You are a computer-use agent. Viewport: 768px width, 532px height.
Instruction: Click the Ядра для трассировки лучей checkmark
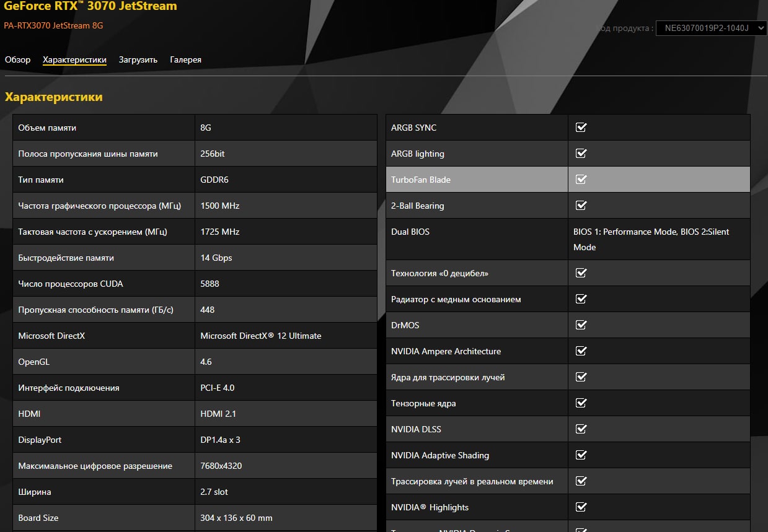581,377
